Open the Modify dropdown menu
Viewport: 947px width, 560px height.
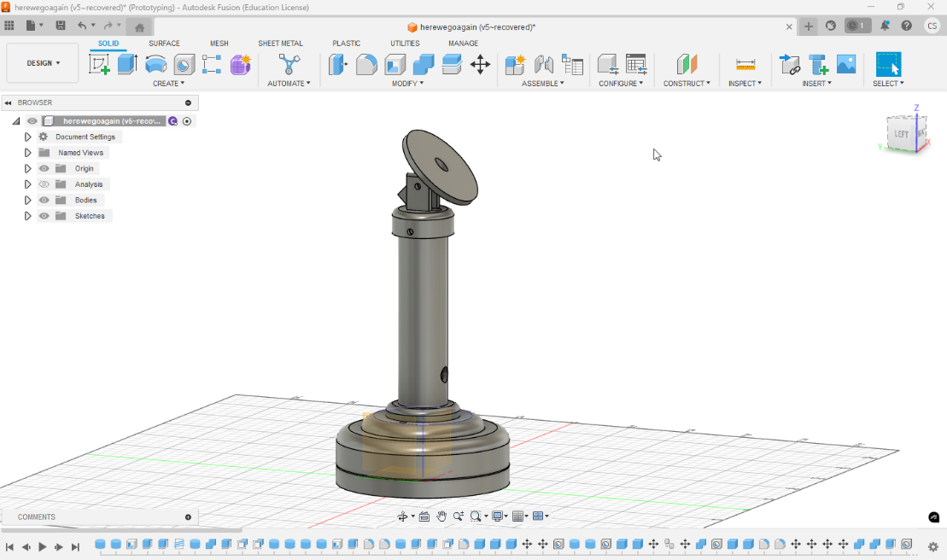(407, 84)
